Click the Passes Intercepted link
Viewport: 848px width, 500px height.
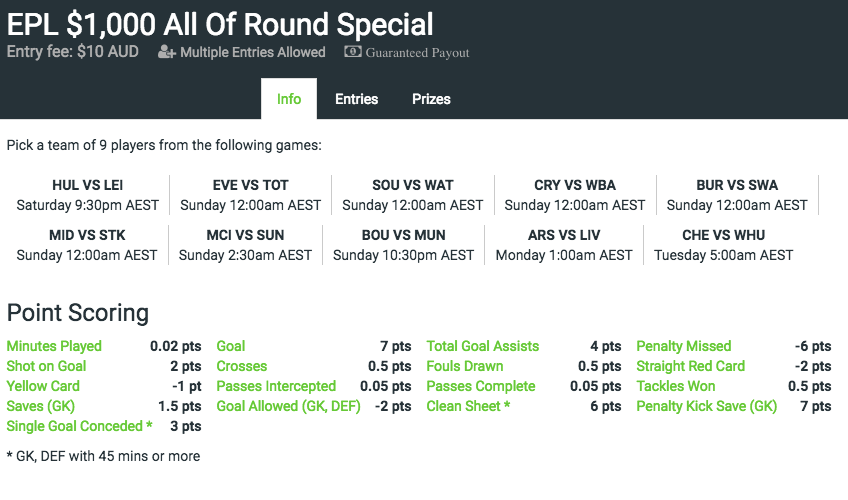pos(276,386)
